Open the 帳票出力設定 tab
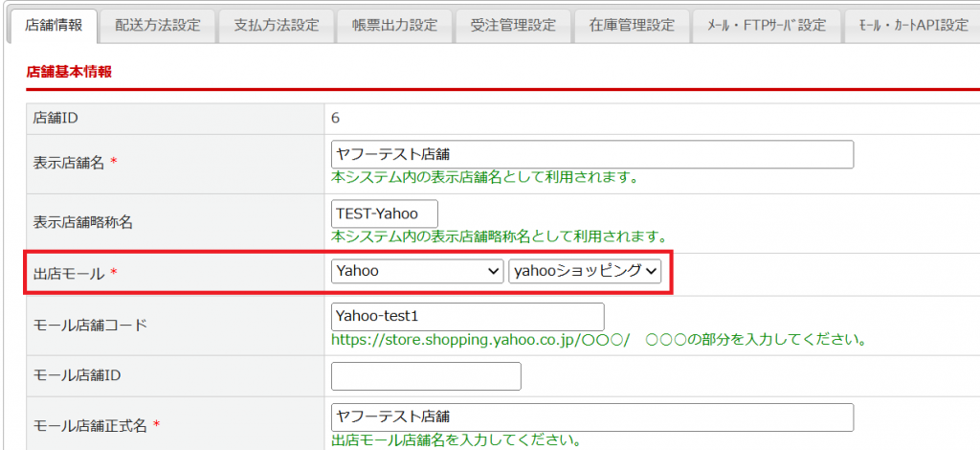Screen dimensions: 980x450 click(x=394, y=26)
